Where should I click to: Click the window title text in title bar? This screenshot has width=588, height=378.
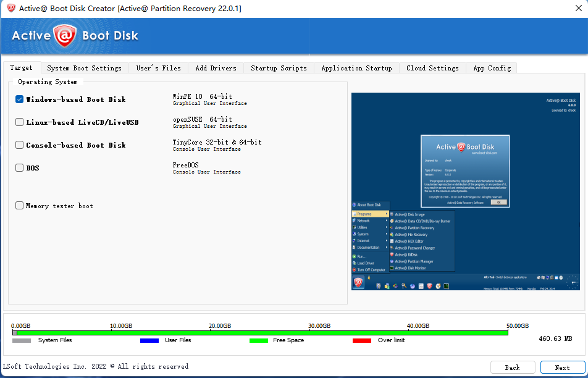pyautogui.click(x=130, y=8)
